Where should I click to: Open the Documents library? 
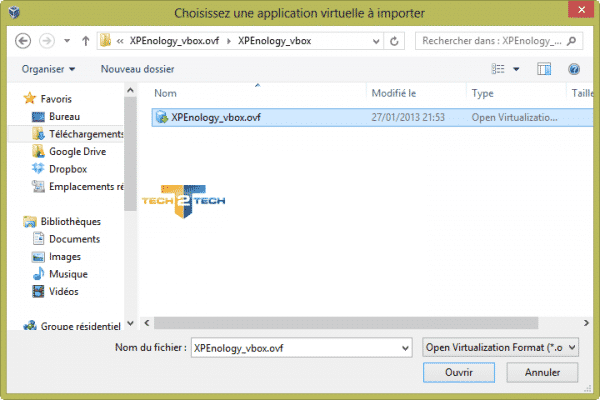pyautogui.click(x=74, y=239)
